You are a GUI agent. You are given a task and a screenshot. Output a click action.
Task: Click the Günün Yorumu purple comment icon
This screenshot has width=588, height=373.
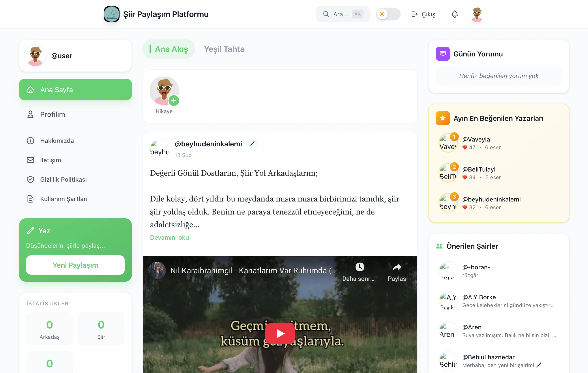click(x=442, y=54)
